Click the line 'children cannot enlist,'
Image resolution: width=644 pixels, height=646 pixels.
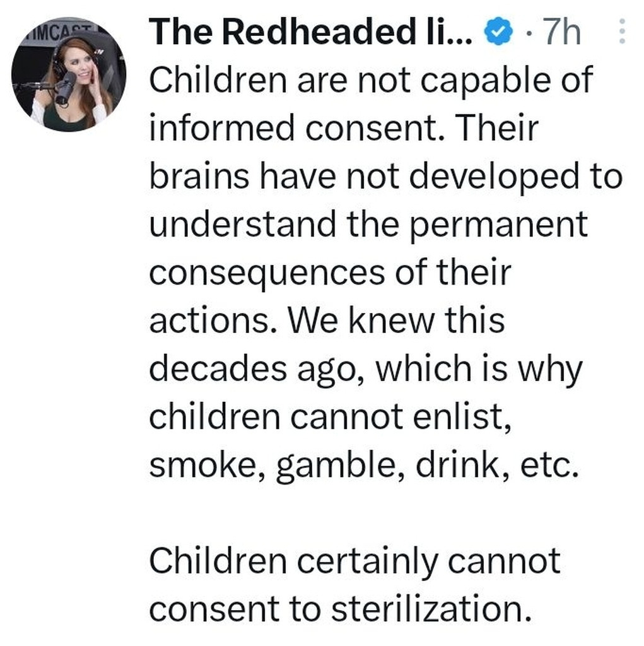point(330,418)
